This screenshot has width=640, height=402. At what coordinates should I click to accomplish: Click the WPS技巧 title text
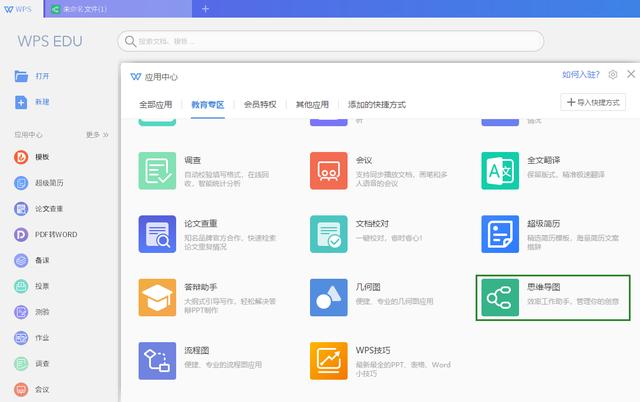pyautogui.click(x=373, y=351)
